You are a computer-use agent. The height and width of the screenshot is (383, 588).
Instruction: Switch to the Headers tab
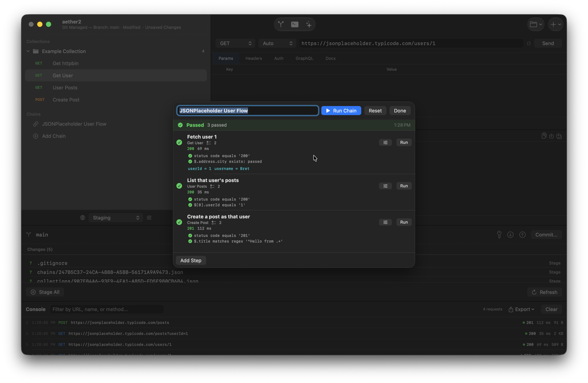pos(254,58)
